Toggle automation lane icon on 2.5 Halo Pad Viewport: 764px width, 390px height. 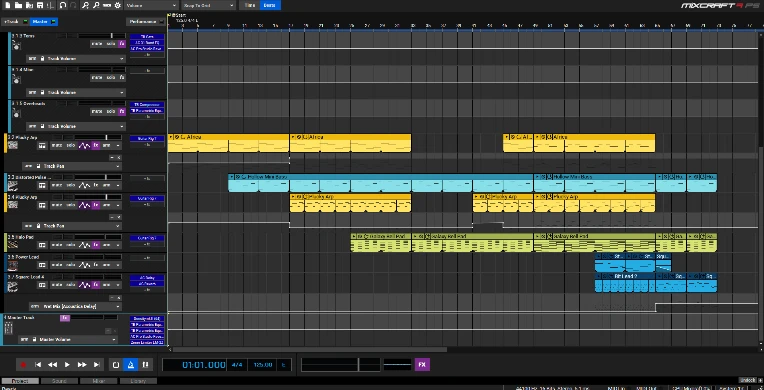coord(84,245)
